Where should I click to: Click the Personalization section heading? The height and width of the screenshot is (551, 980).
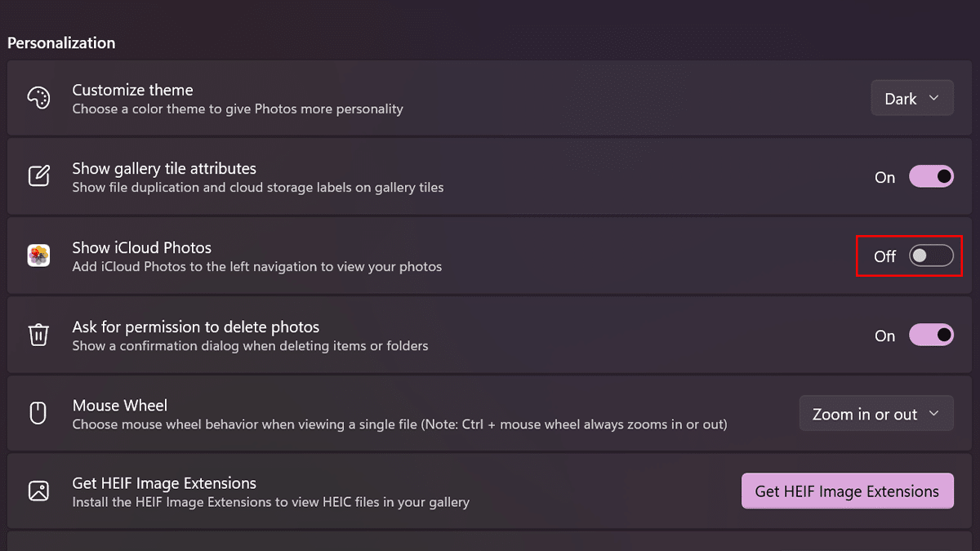pos(61,42)
